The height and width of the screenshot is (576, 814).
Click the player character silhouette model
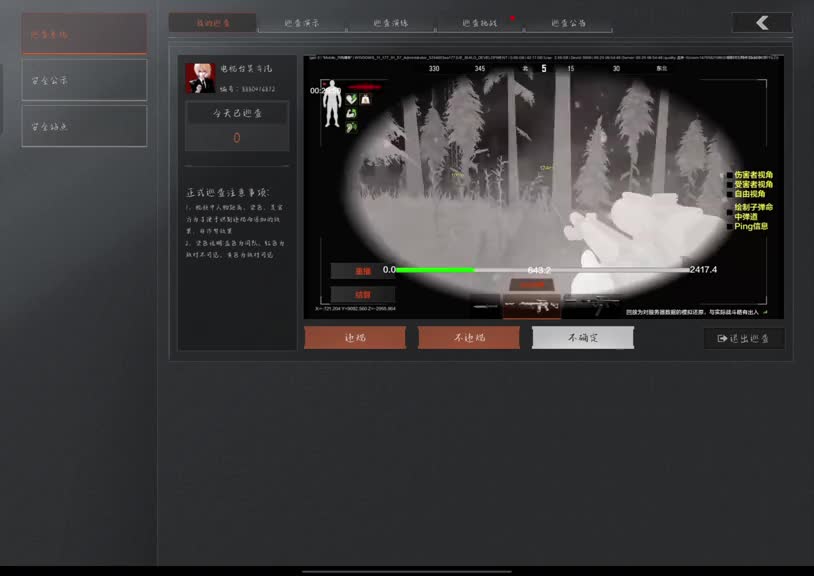coord(331,105)
